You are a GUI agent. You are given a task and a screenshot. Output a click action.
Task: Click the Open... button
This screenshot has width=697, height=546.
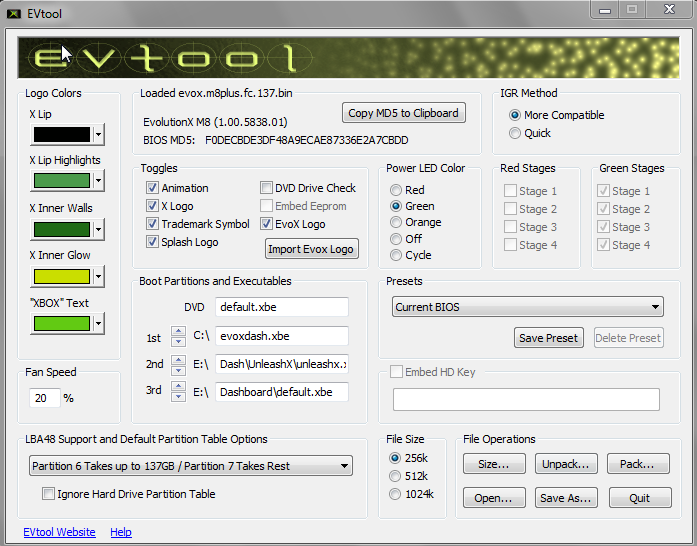coord(494,498)
